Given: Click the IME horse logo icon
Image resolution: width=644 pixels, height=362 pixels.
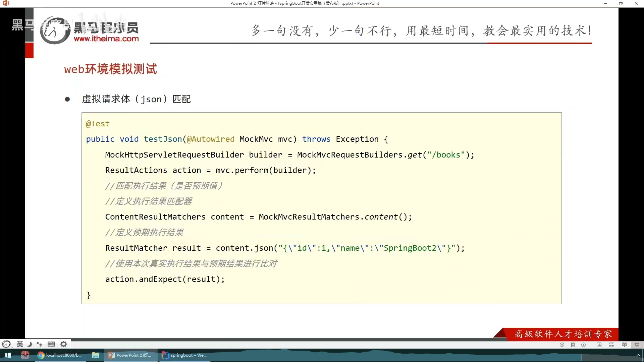Looking at the screenshot, I should [7, 344].
